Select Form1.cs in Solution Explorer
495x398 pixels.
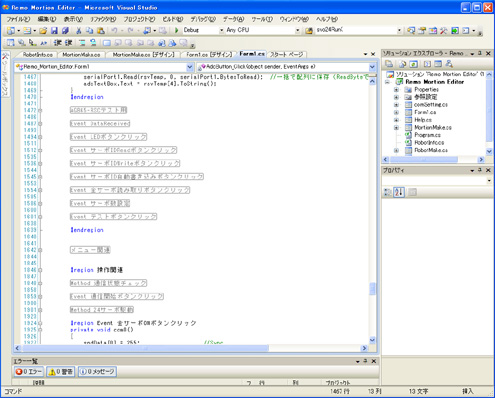coord(425,112)
